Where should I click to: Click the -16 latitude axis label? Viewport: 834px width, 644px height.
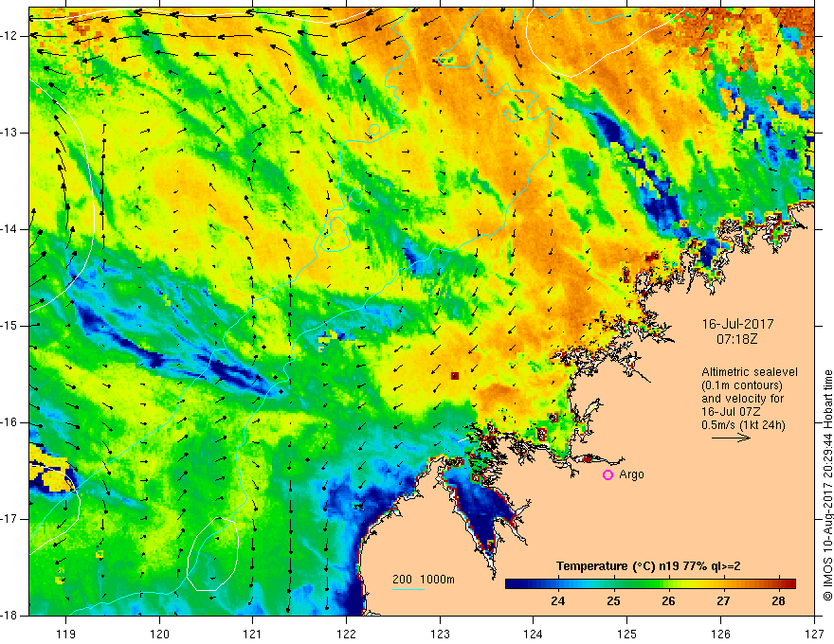click(x=9, y=422)
